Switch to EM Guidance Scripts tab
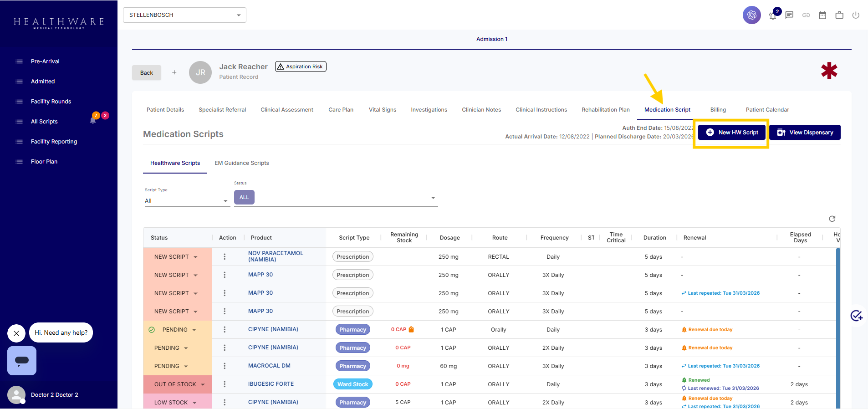This screenshot has width=868, height=409. point(242,163)
